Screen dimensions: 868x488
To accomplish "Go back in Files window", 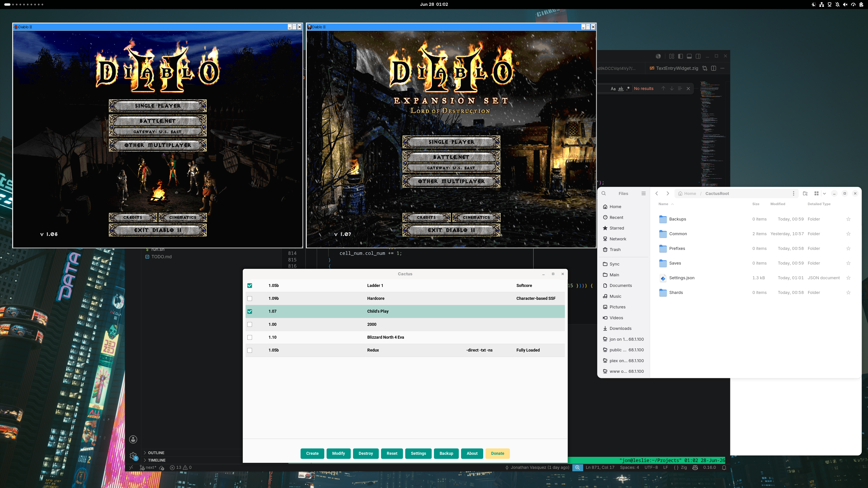I will tap(657, 193).
